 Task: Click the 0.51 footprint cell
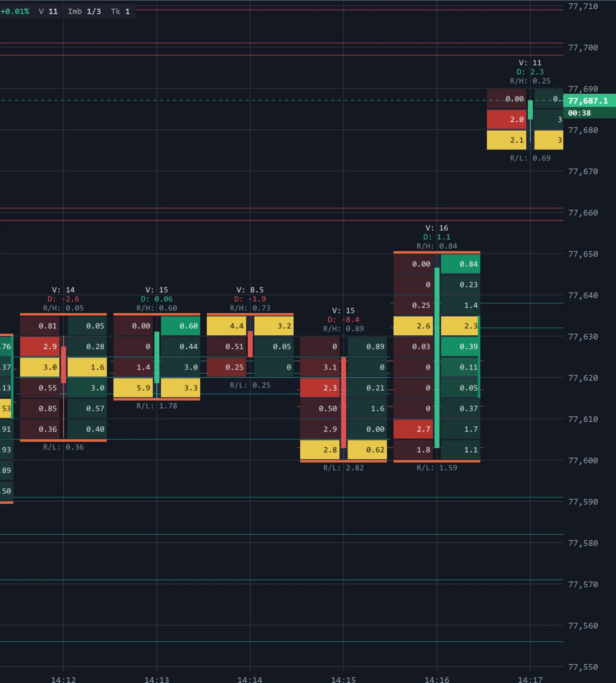pyautogui.click(x=226, y=346)
